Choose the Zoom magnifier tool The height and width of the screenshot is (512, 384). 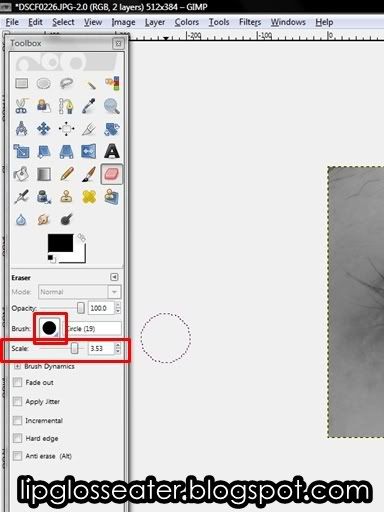coord(111,106)
